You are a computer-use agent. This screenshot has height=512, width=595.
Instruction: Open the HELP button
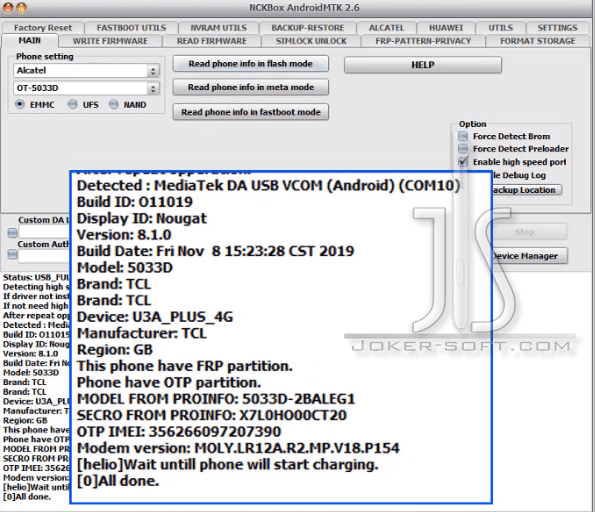(423, 65)
